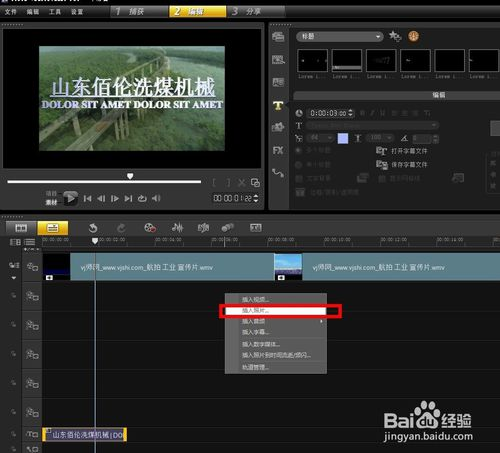
Task: Click the preview scrubber handle
Action: (x=130, y=176)
